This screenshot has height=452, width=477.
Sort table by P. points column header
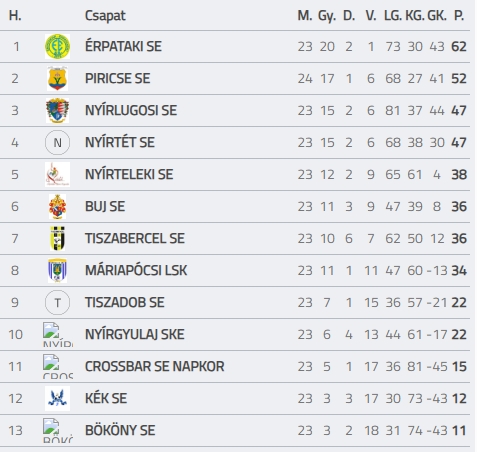(x=459, y=15)
